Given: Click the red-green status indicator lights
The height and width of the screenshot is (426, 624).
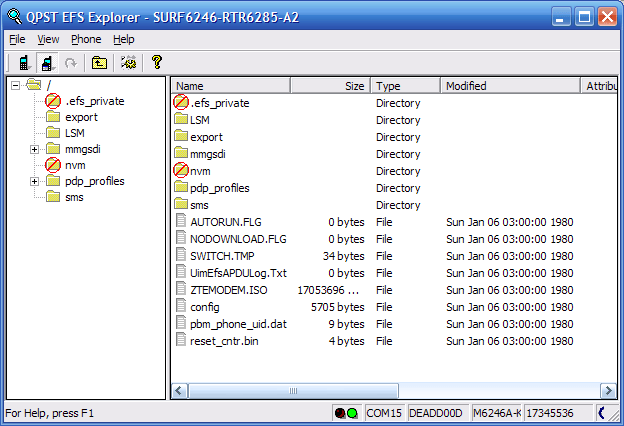Looking at the screenshot, I should (x=346, y=413).
